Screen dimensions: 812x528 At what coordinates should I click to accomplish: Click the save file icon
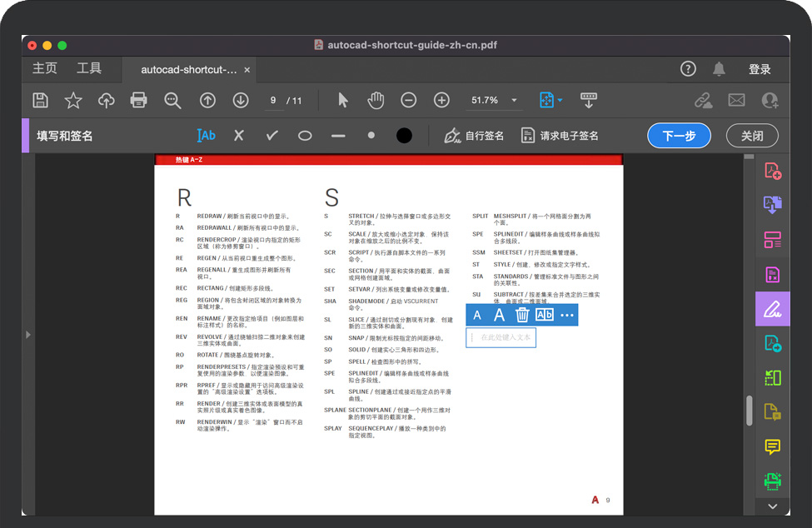[x=40, y=101]
